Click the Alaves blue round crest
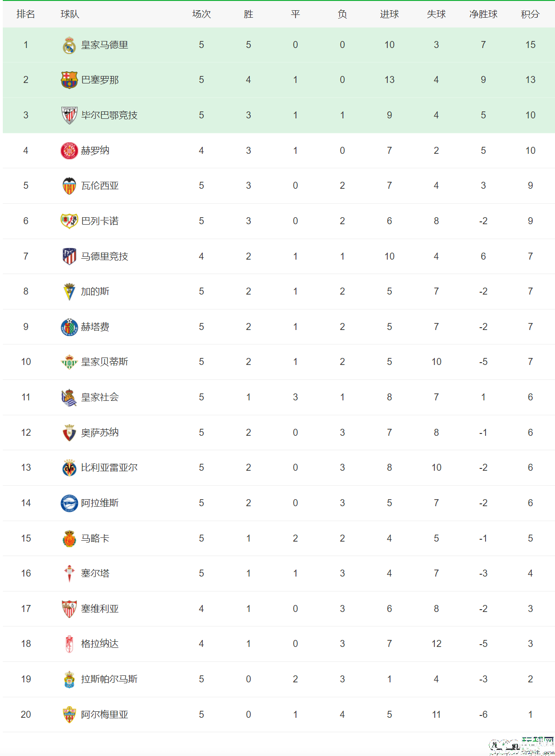The height and width of the screenshot is (756, 555). 69,503
